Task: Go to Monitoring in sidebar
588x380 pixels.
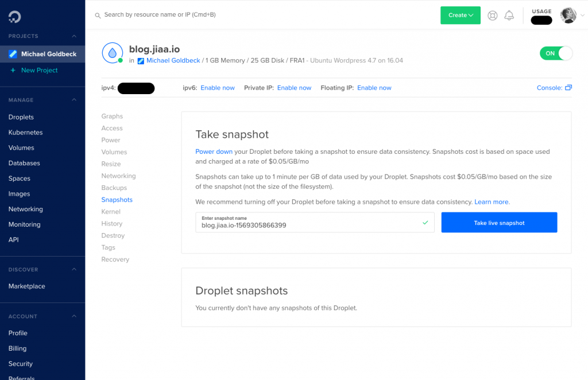Action: click(24, 224)
